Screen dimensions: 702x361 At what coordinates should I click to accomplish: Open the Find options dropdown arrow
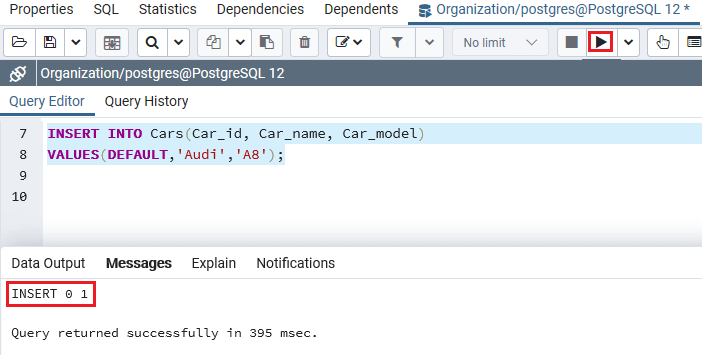(179, 43)
